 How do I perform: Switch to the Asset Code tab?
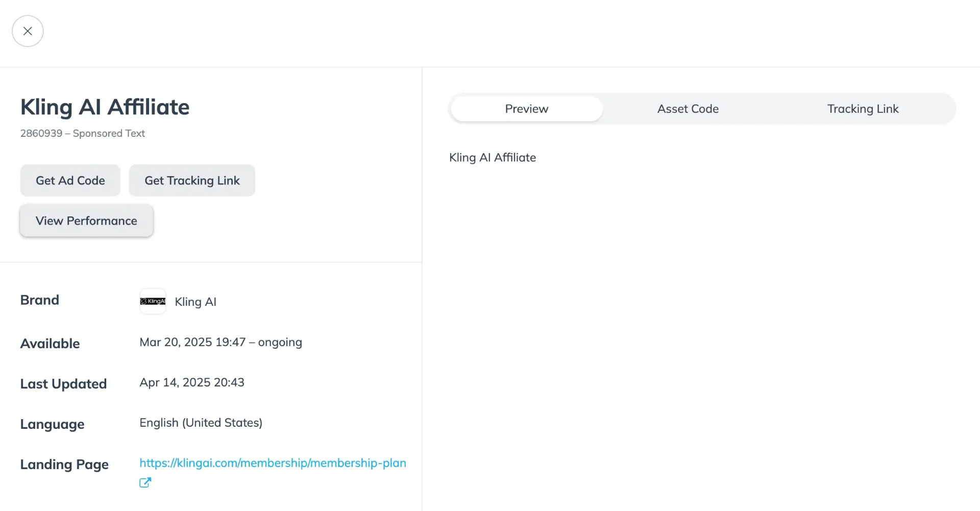point(688,109)
